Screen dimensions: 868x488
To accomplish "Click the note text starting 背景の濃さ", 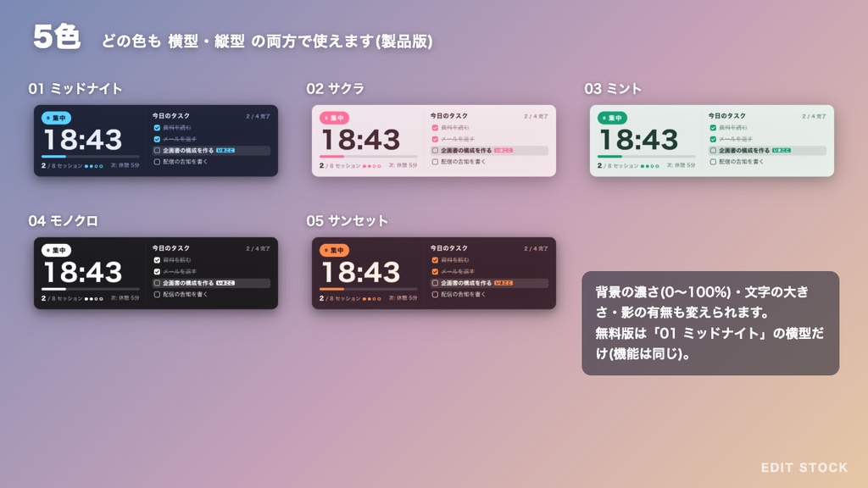I will coord(709,323).
